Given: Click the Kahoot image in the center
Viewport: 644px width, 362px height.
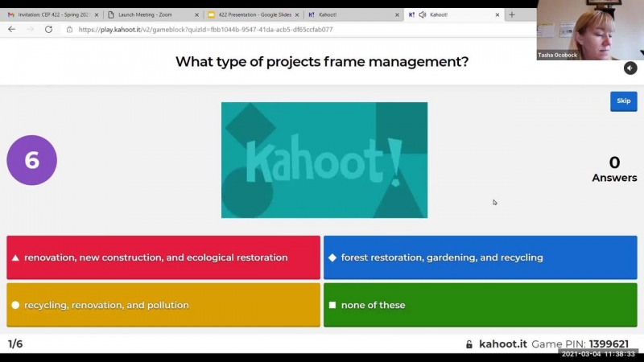Looking at the screenshot, I should click(x=324, y=160).
